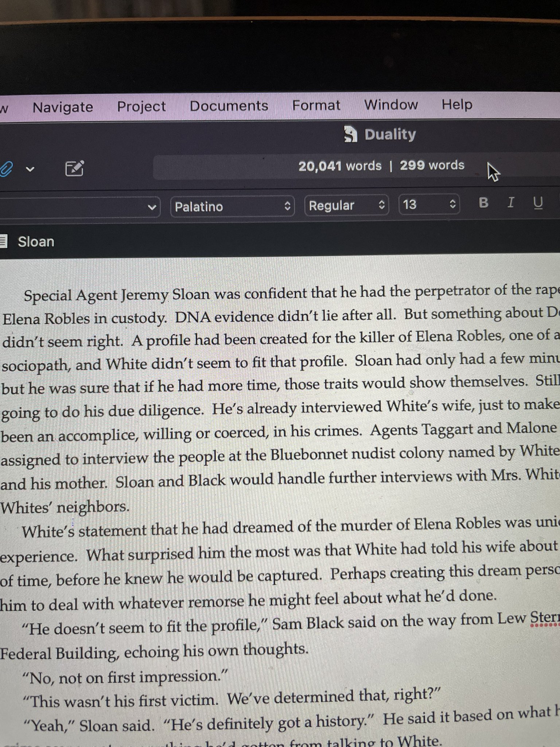Open the Window menu
Screen dimensions: 560x747
pyautogui.click(x=391, y=105)
